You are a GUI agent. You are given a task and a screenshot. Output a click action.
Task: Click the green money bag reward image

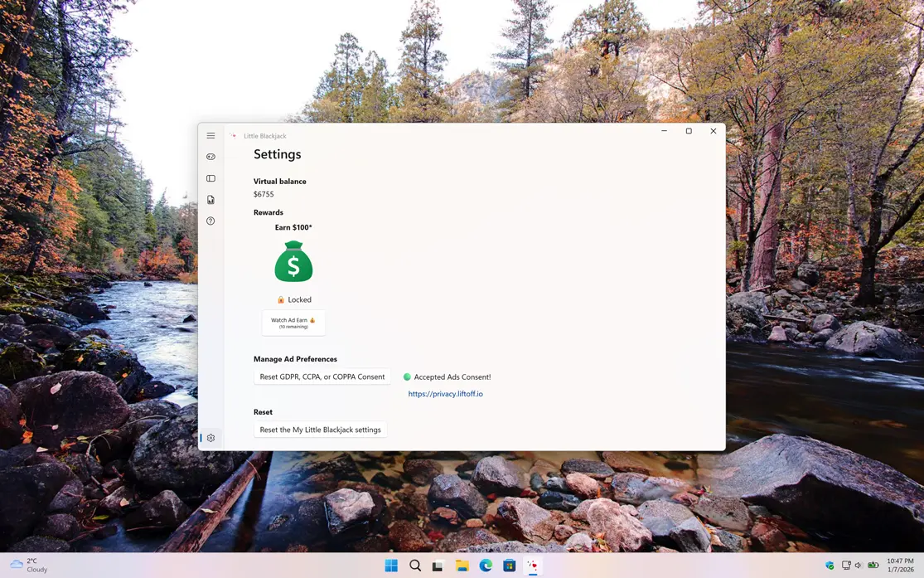tap(293, 262)
